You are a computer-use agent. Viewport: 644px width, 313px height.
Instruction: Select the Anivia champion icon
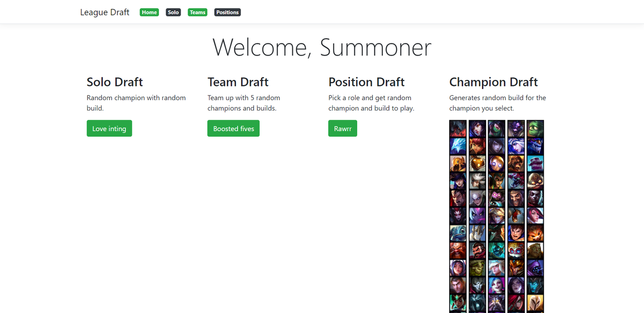[x=458, y=146]
